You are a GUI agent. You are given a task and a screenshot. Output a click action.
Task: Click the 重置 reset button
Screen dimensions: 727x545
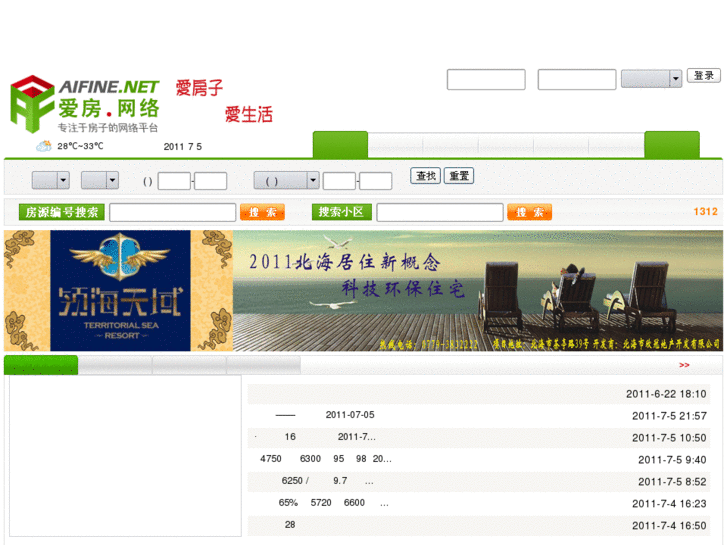pyautogui.click(x=459, y=176)
